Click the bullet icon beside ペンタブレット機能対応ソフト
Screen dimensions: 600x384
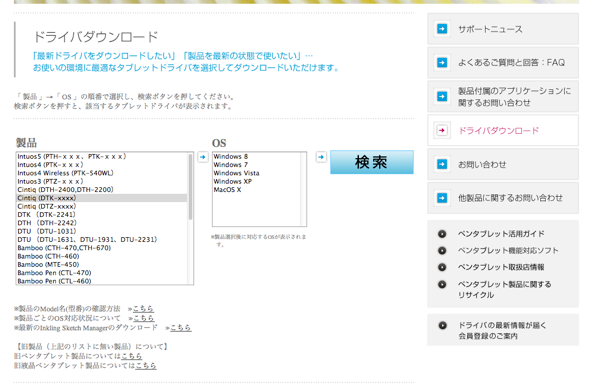442,251
